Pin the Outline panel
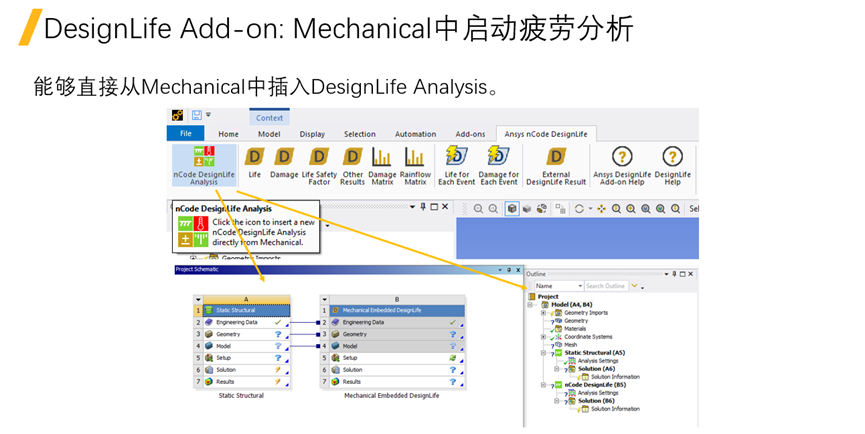This screenshot has height=434, width=865. coord(674,274)
